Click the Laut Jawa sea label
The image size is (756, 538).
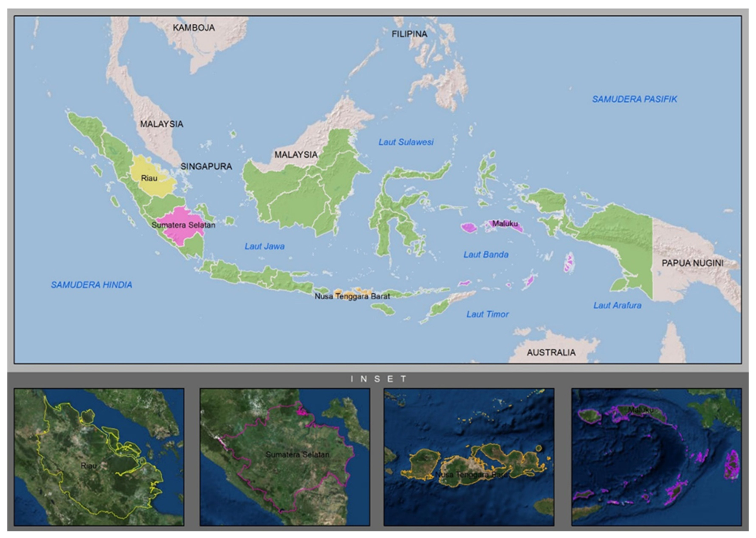coord(264,247)
